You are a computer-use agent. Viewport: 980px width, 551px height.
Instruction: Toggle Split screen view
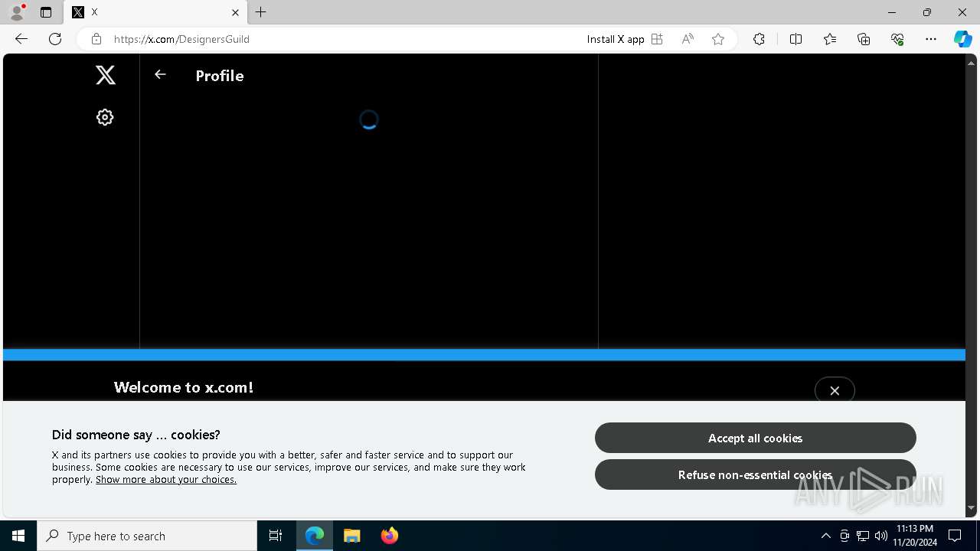[x=795, y=39]
